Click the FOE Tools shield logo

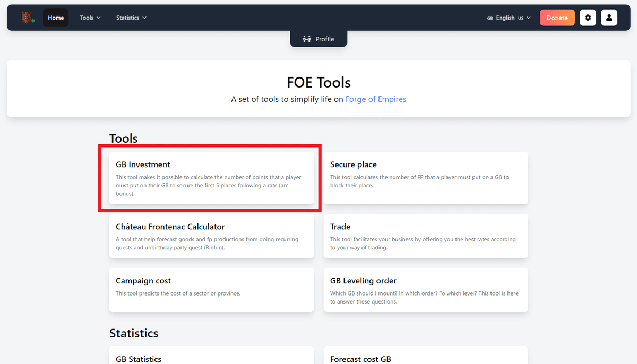27,18
